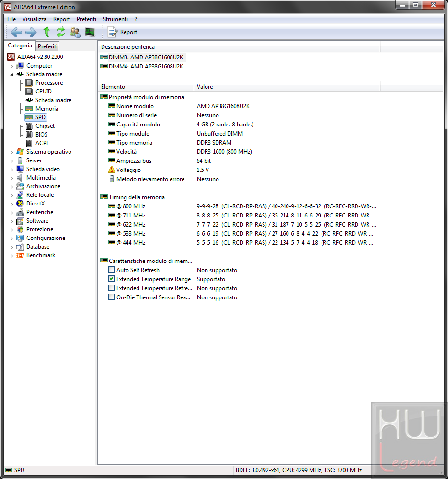The height and width of the screenshot is (479, 448).
Task: Select the Velocità DDR3-1600 row
Action: tap(240, 151)
